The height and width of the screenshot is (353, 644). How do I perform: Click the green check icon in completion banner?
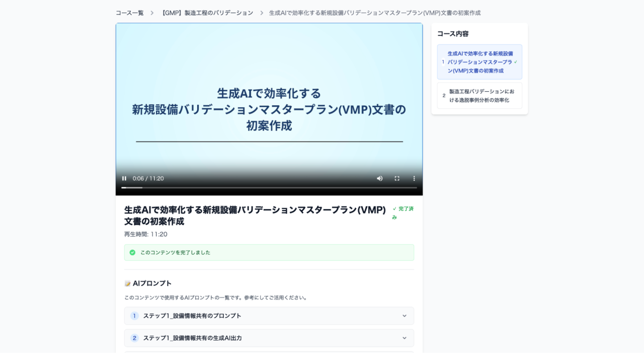pos(132,252)
